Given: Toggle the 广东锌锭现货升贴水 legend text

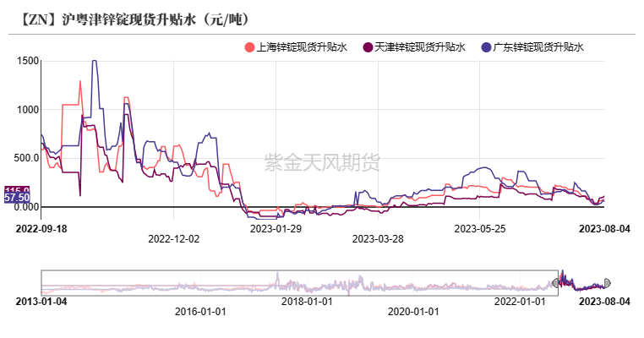Looking at the screenshot, I should [x=538, y=48].
